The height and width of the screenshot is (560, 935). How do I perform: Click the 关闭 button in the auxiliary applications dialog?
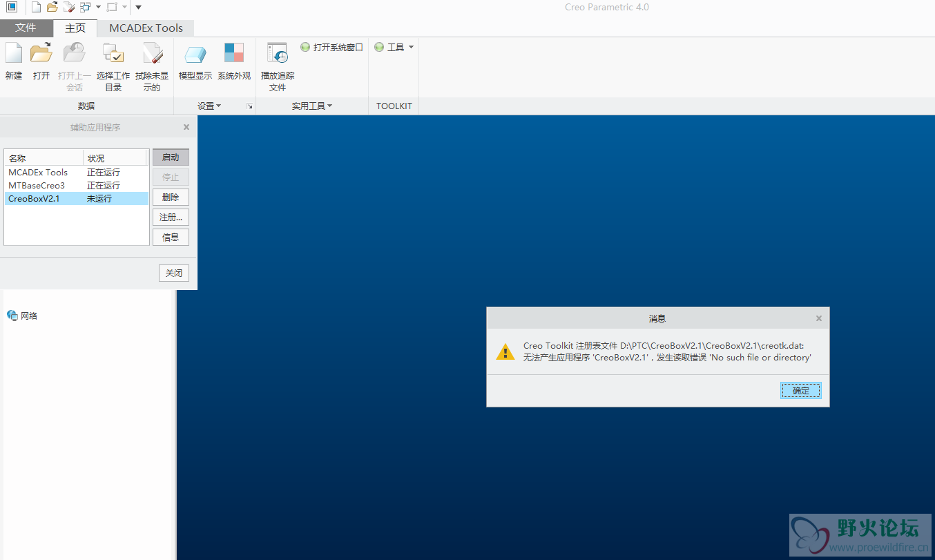[x=174, y=273]
